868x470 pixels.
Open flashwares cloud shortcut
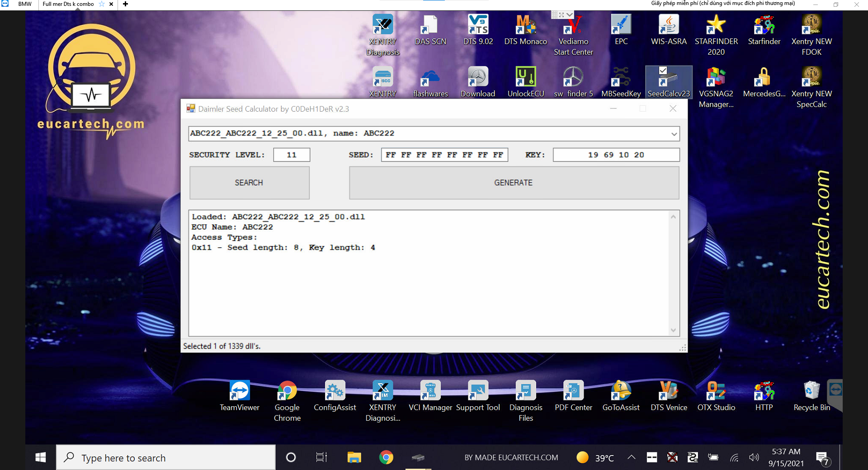tap(430, 82)
